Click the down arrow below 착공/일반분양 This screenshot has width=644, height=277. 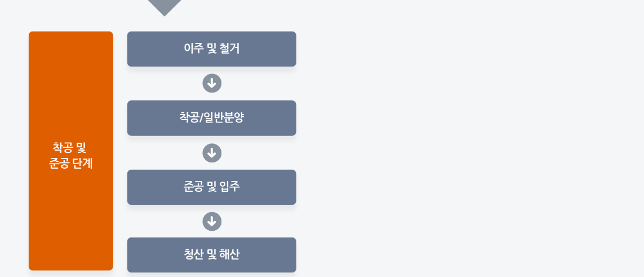tap(212, 153)
